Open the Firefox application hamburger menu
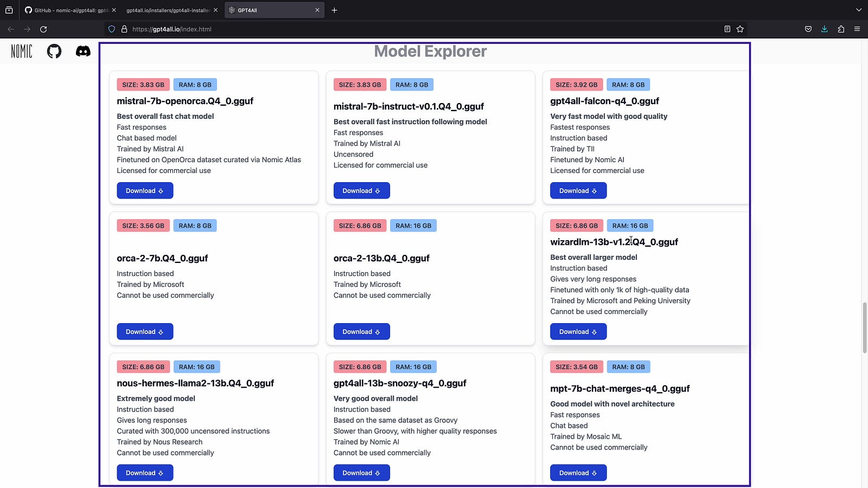The width and height of the screenshot is (868, 488). click(857, 29)
